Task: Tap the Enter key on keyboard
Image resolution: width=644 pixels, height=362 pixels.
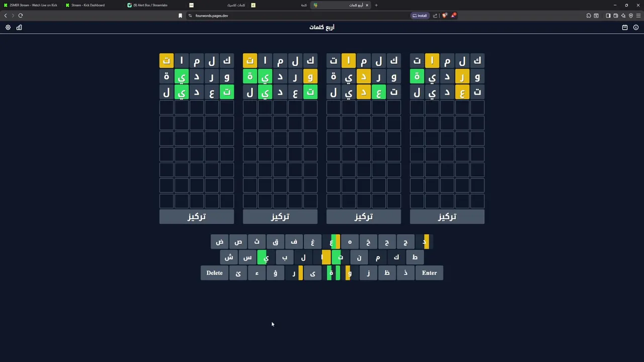Action: 429,273
